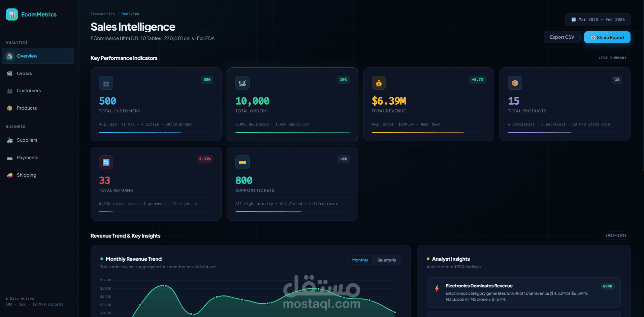Click the Orders cart icon in sidebar

[x=10, y=73]
